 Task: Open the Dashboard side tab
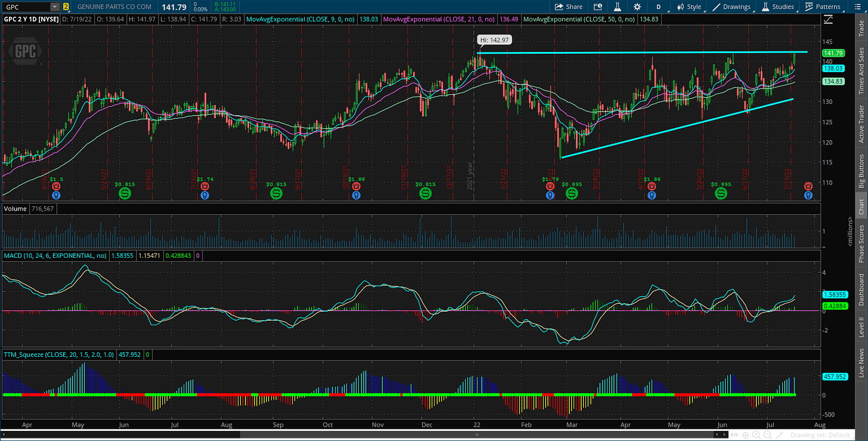click(861, 289)
